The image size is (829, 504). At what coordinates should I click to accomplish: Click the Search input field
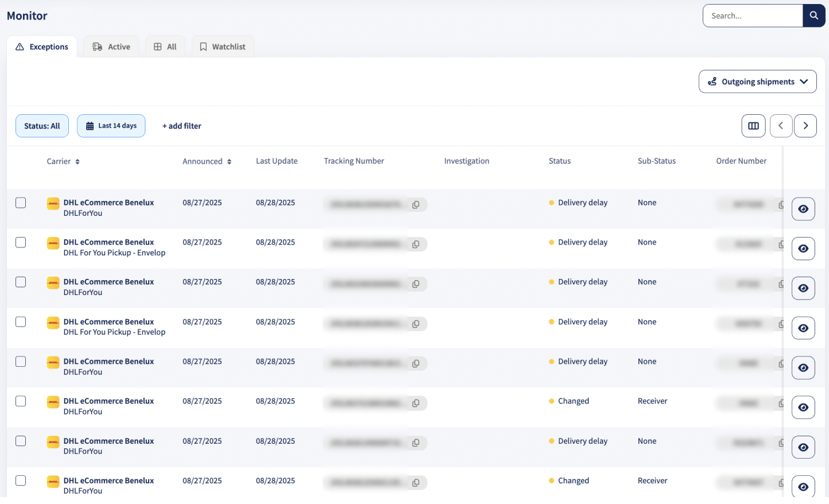[x=753, y=15]
